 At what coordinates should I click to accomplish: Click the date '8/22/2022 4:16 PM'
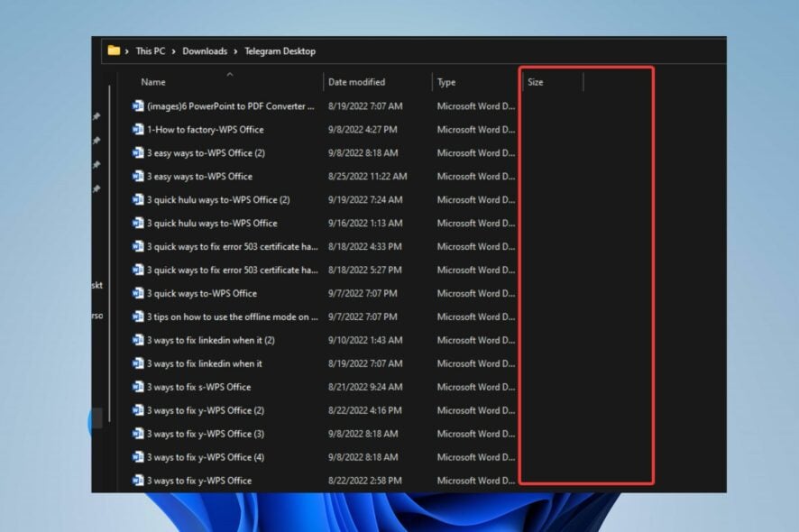pyautogui.click(x=365, y=410)
